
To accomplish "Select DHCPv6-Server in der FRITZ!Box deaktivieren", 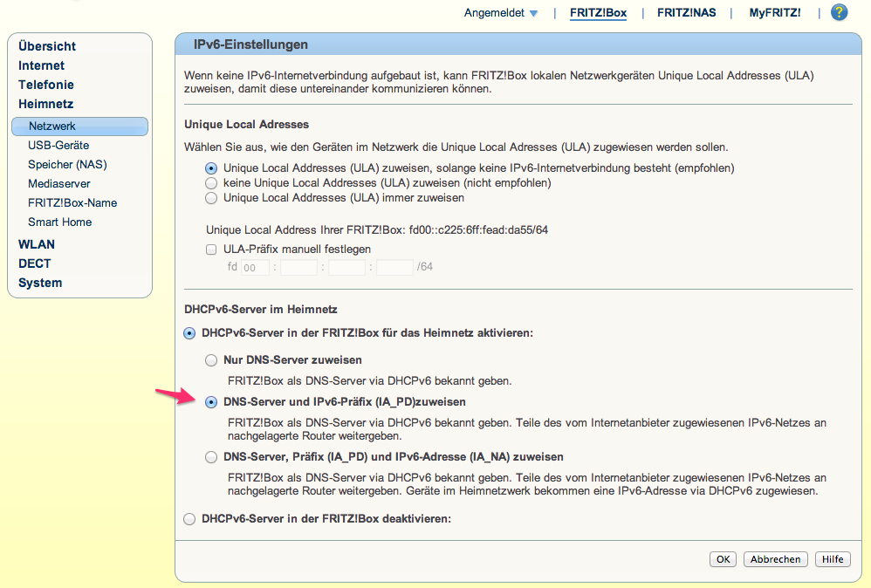I will (189, 519).
